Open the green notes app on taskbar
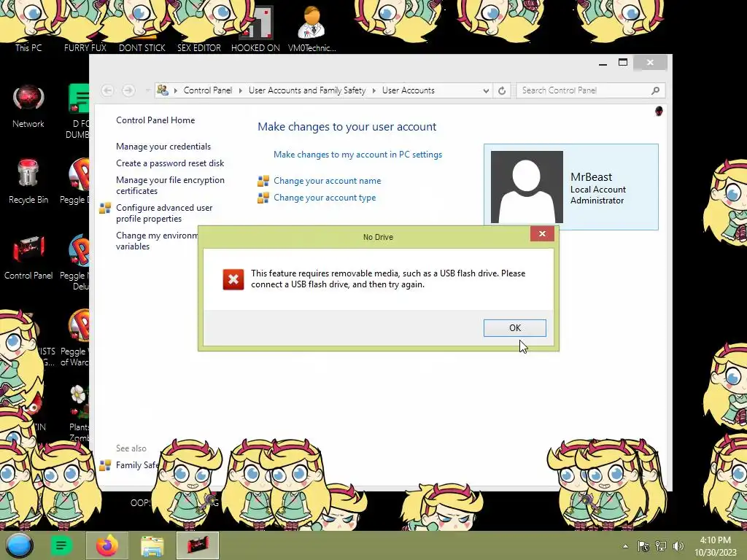The width and height of the screenshot is (747, 560). pos(61,545)
